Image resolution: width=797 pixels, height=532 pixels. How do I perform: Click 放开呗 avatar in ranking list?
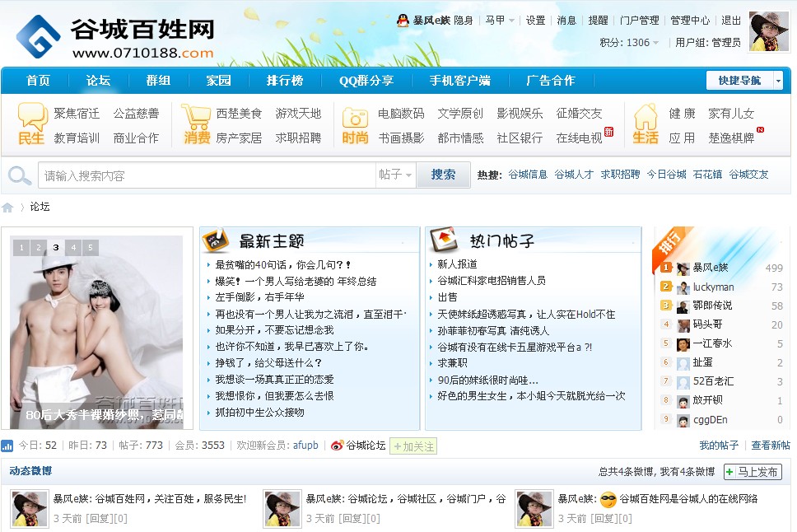[683, 401]
